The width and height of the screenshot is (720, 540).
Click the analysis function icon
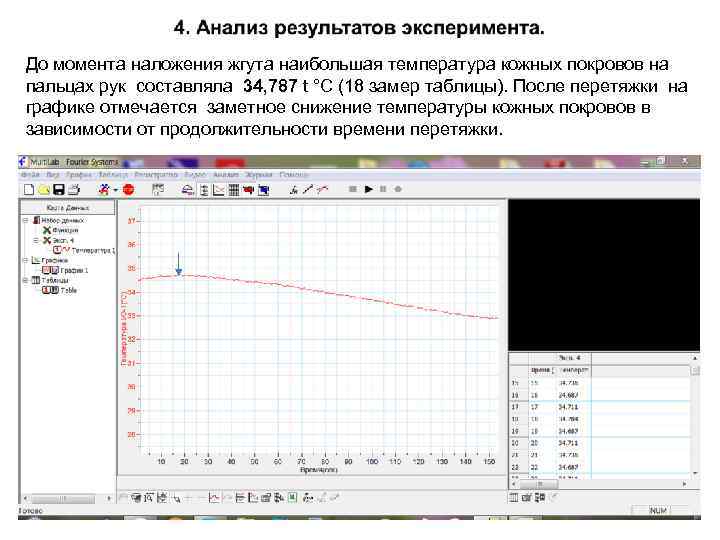coord(294,189)
